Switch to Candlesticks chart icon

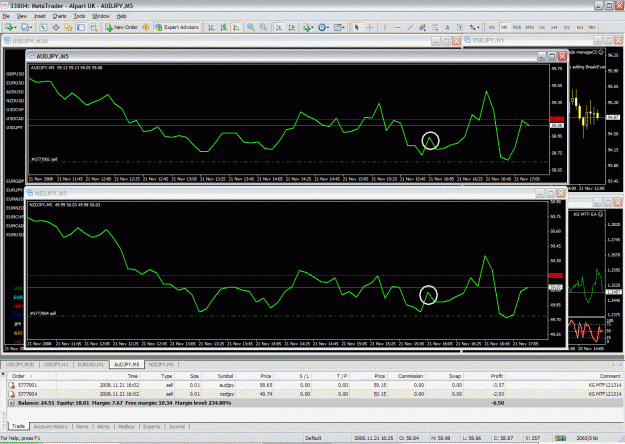224,27
